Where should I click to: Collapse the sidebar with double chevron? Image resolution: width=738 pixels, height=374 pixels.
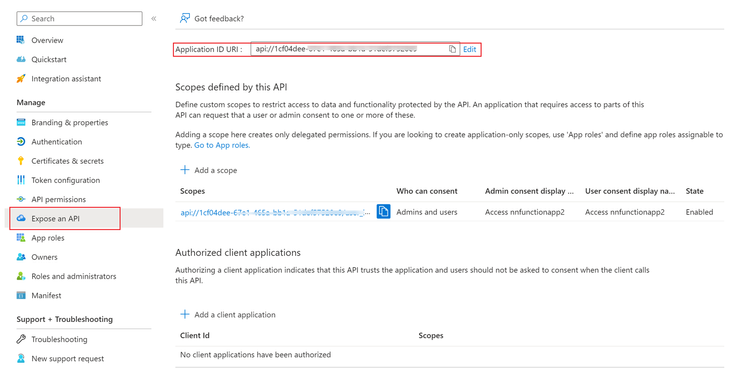153,18
